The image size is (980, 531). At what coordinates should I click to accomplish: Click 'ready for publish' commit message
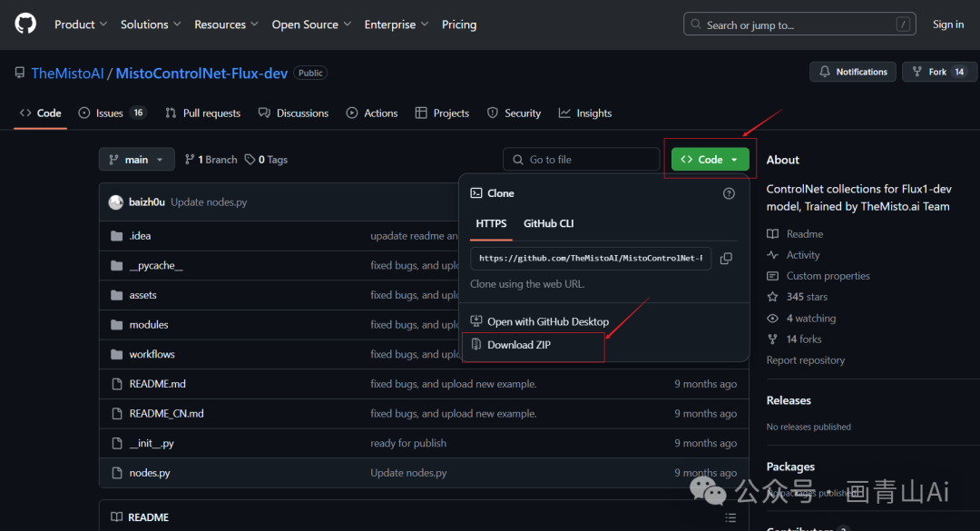point(408,443)
